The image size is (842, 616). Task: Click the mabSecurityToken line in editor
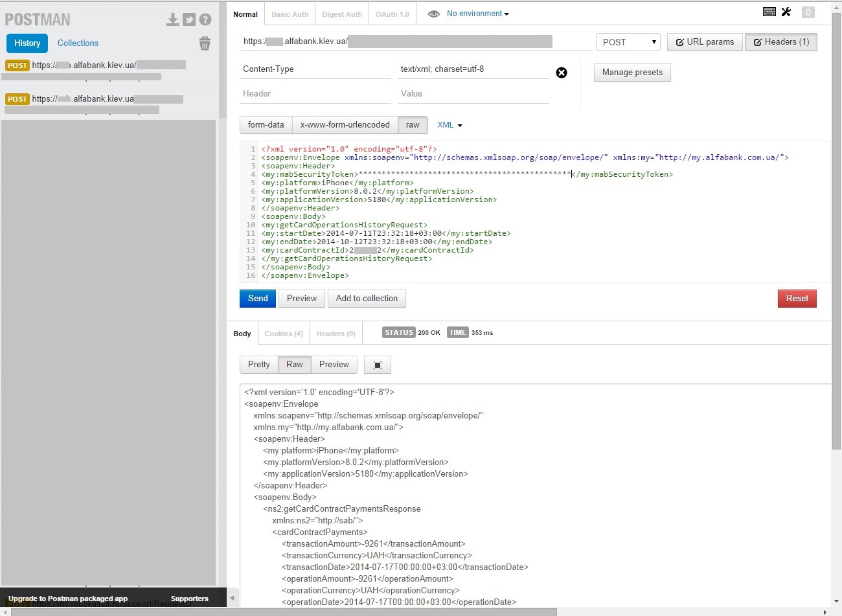(x=467, y=174)
